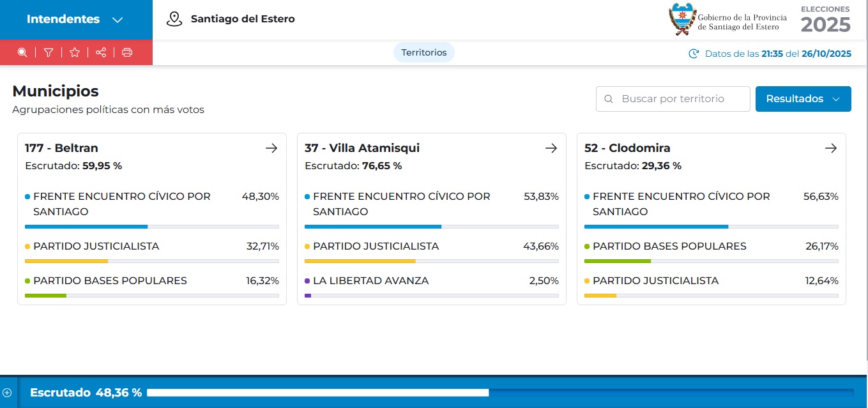The height and width of the screenshot is (408, 868).
Task: Click the 52 - Clodomira municipality title
Action: pos(627,148)
